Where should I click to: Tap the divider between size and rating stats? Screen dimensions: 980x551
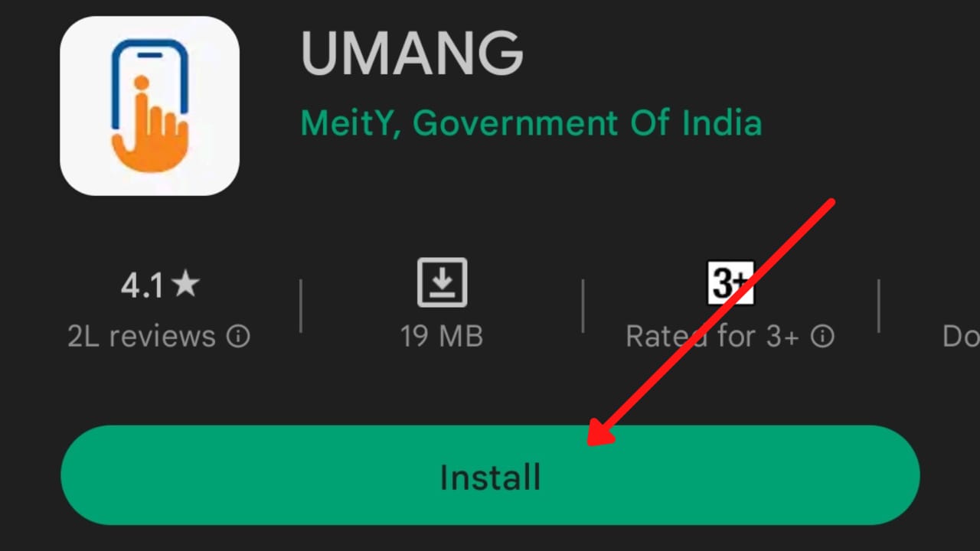pos(583,306)
